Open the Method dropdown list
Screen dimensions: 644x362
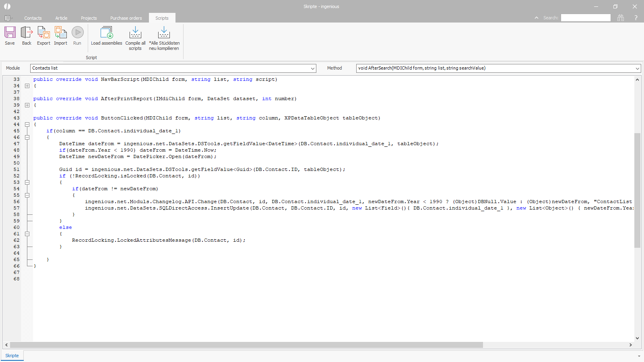(x=637, y=68)
